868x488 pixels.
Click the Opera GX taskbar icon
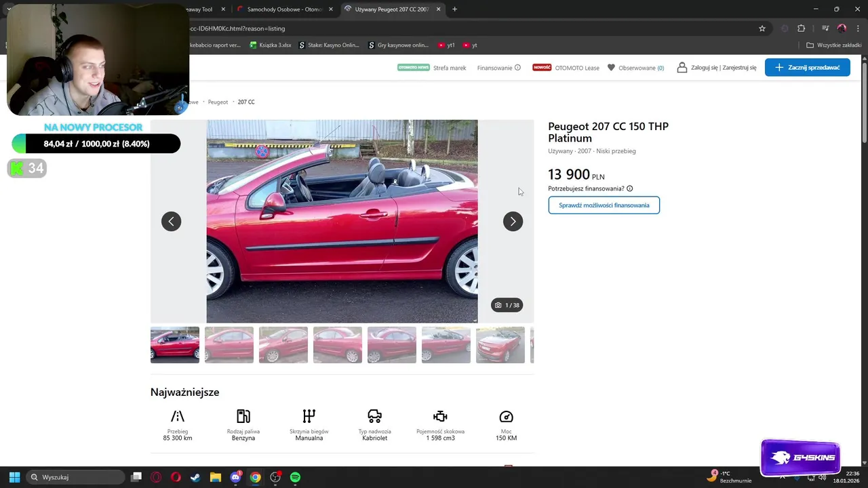155,477
